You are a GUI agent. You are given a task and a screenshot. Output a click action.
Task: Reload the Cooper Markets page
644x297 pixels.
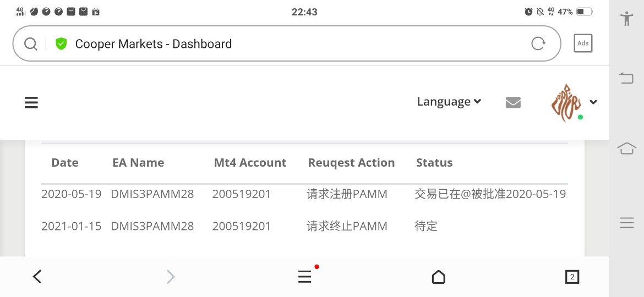pos(538,43)
